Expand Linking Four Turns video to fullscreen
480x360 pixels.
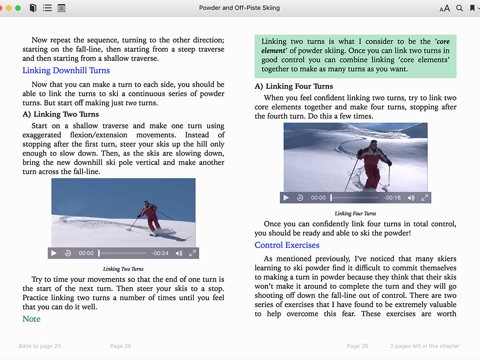tap(424, 198)
